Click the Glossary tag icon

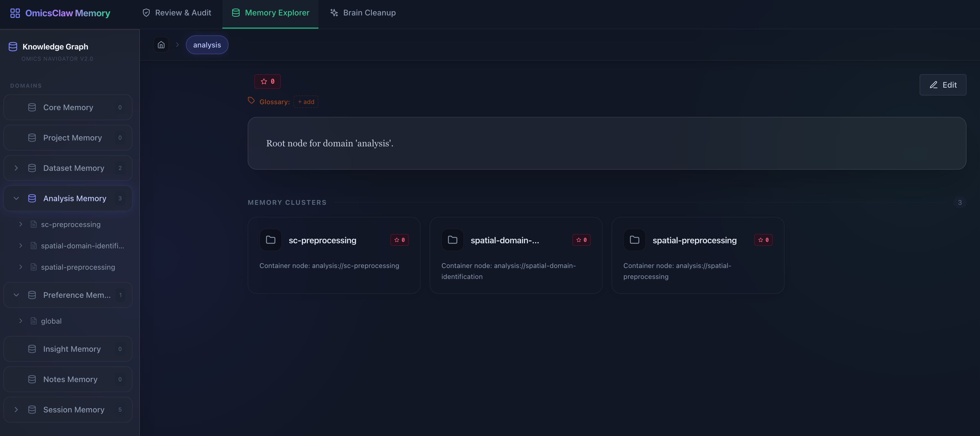click(251, 101)
